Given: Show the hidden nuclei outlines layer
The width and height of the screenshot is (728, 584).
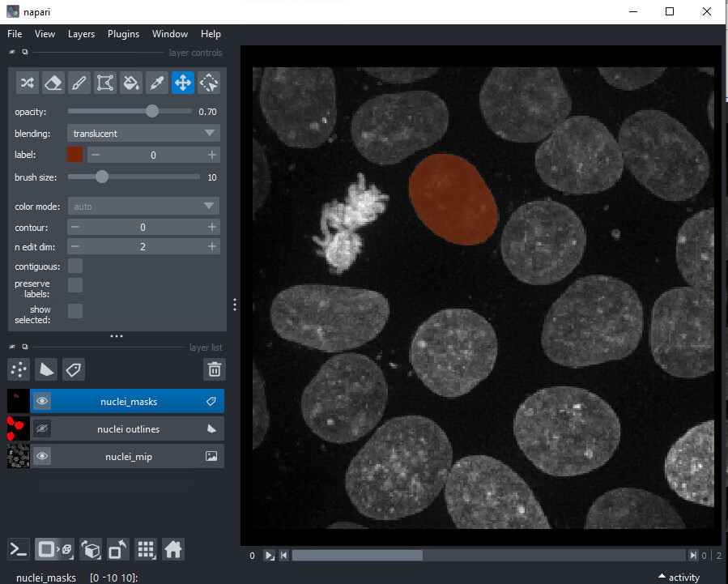Looking at the screenshot, I should coord(41,428).
